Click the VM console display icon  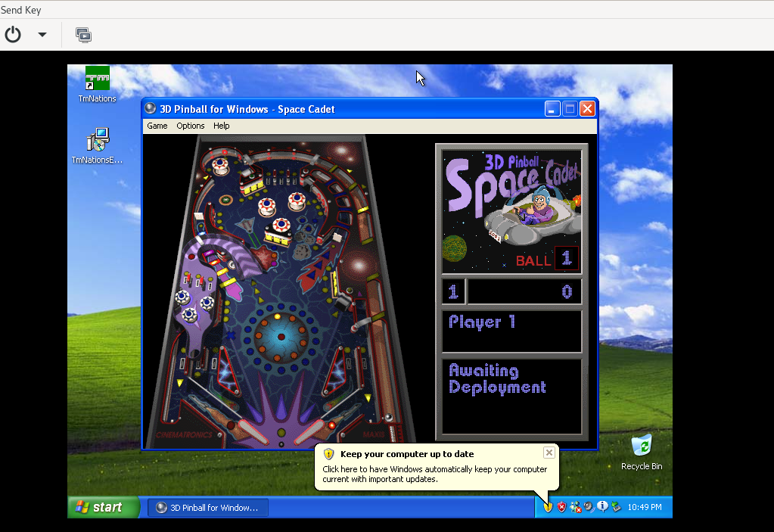(83, 35)
